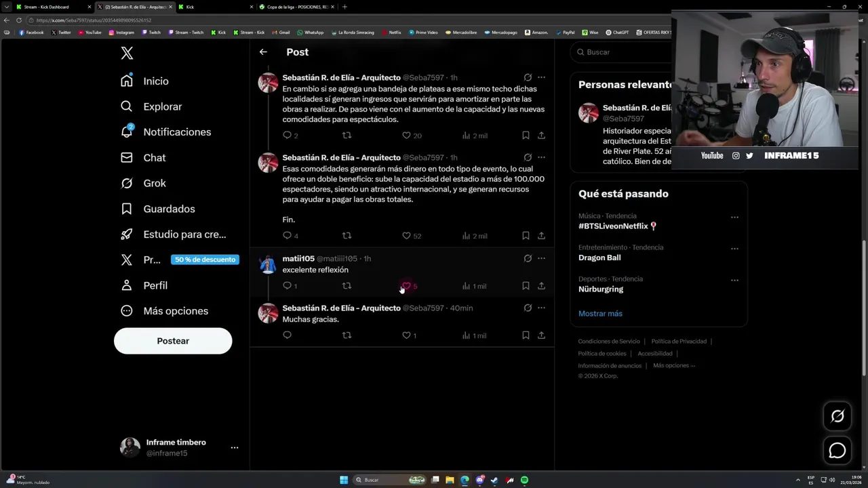Open more options on matii105's post
Image resolution: width=868 pixels, height=488 pixels.
[x=541, y=258]
